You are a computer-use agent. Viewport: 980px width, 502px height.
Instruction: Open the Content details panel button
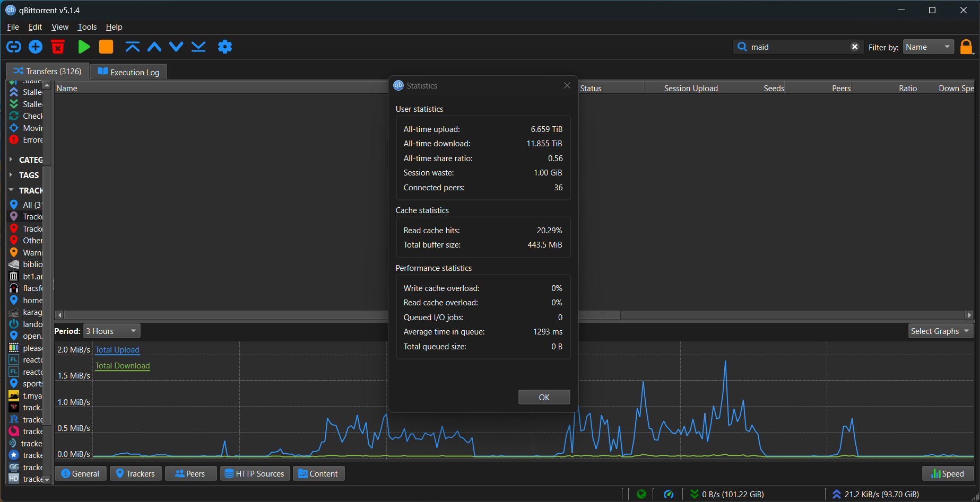click(x=318, y=474)
